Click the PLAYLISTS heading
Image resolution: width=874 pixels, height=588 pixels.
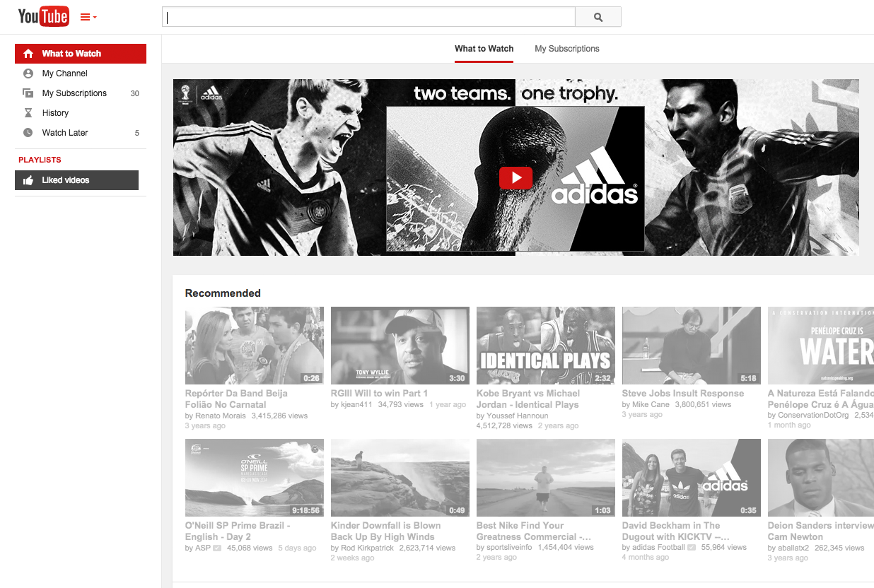(40, 160)
